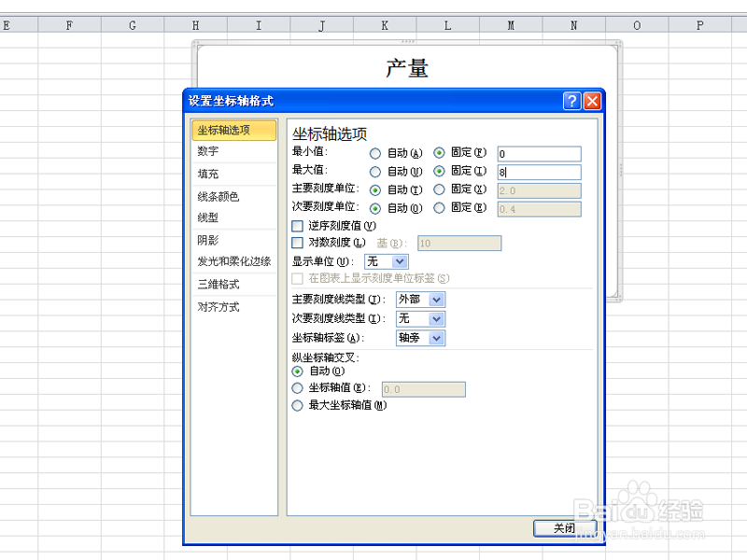Click the log base field showing 10
Screen dimensions: 747x560
(459, 244)
